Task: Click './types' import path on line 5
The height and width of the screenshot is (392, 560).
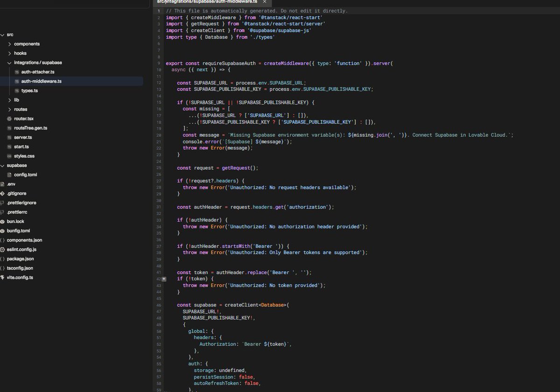Action: point(262,37)
